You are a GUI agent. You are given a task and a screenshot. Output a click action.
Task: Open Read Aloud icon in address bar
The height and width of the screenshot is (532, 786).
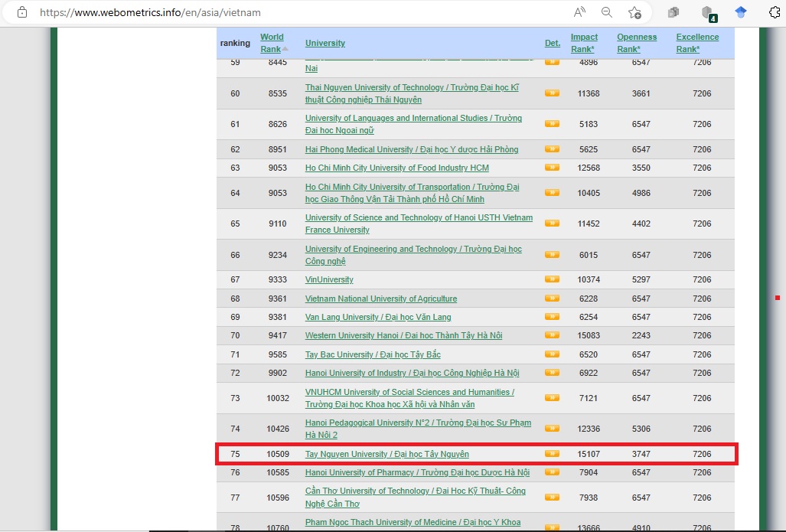(x=579, y=12)
